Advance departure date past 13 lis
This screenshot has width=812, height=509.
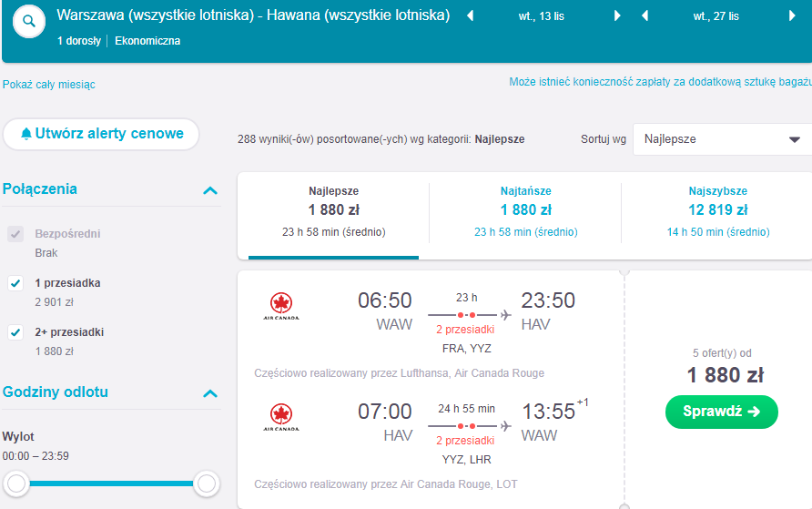pos(617,15)
